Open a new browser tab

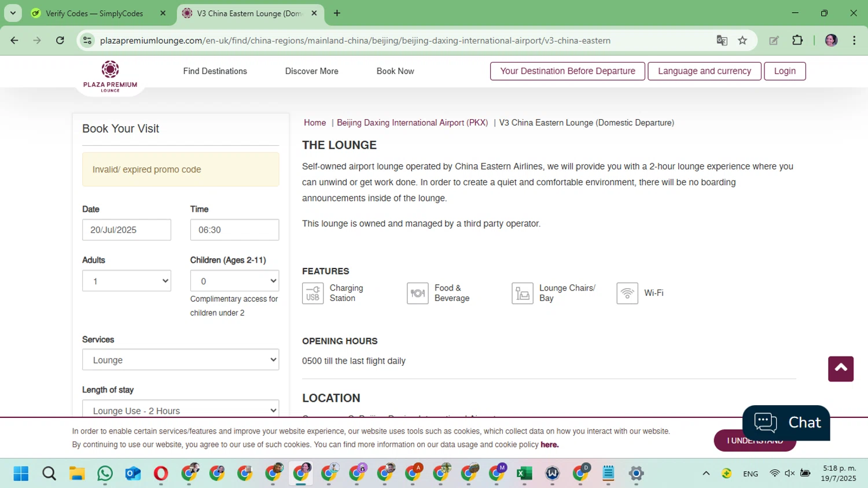pos(337,13)
